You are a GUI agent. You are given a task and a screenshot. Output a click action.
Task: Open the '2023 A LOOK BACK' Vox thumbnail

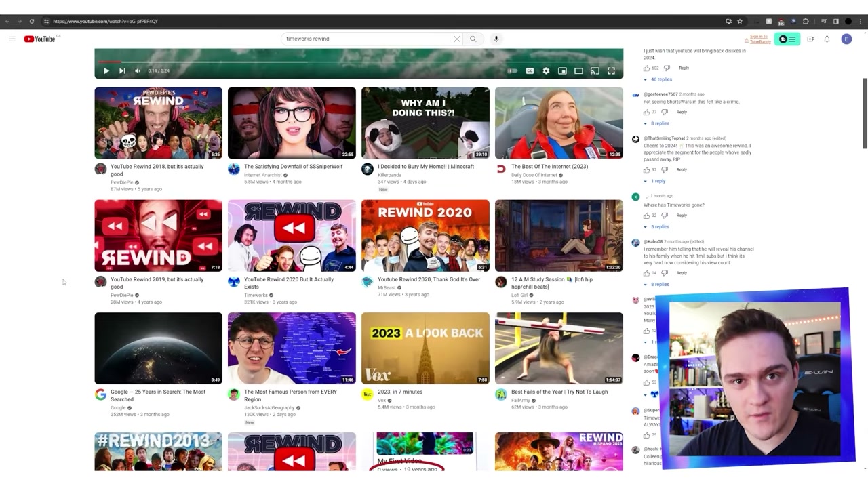[x=425, y=348]
